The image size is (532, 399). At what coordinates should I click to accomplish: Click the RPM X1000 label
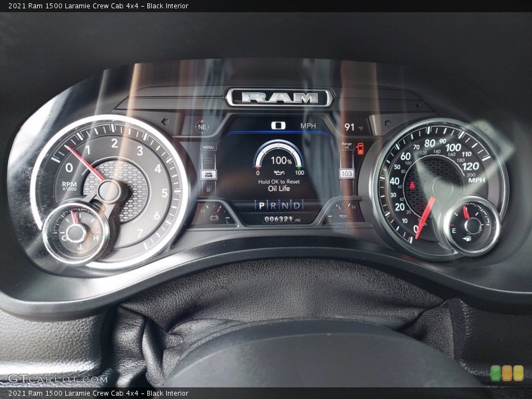tap(69, 186)
